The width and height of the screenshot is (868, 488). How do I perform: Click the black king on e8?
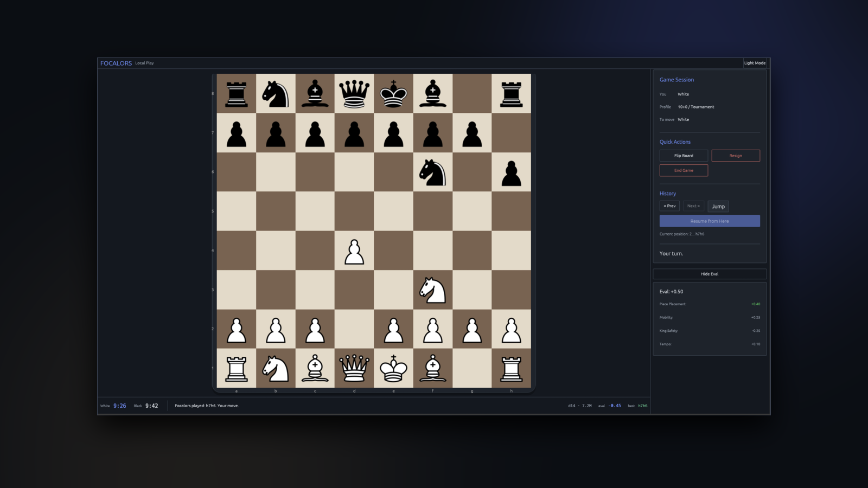pos(393,93)
